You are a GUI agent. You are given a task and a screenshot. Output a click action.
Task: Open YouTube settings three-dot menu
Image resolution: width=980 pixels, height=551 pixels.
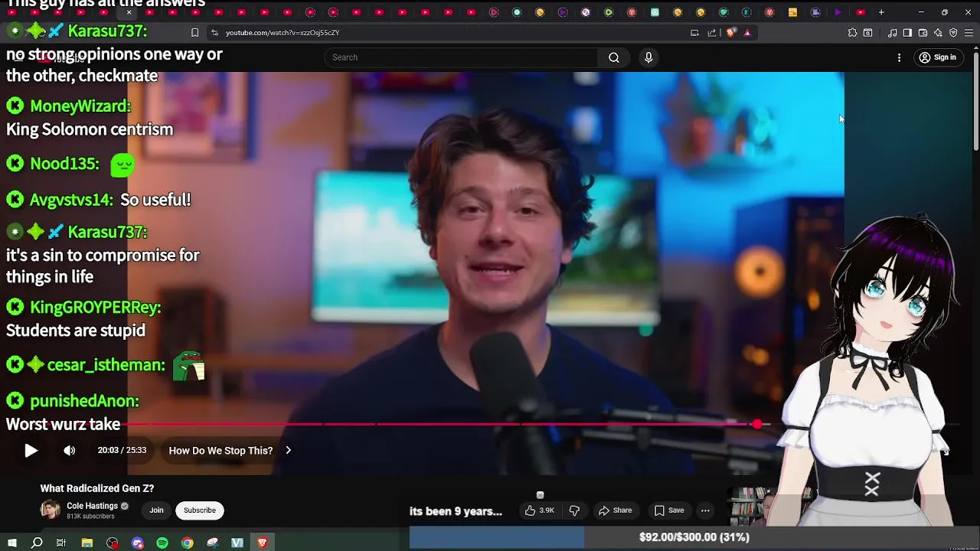(899, 57)
